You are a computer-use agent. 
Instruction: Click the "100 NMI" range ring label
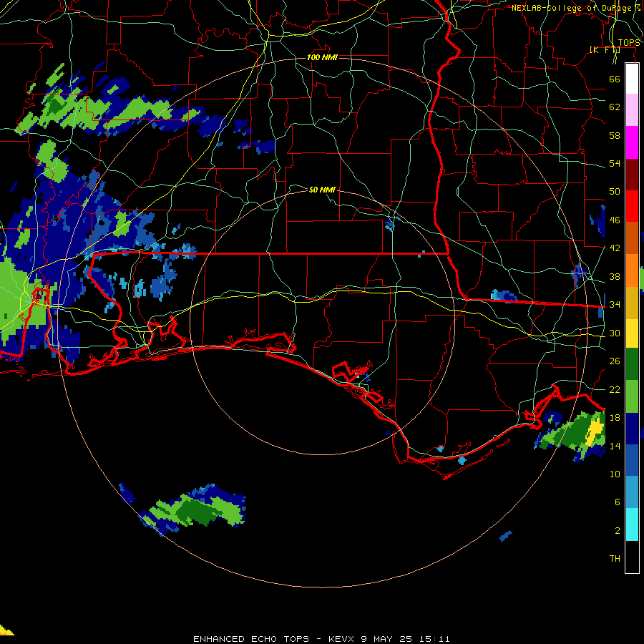pyautogui.click(x=322, y=57)
